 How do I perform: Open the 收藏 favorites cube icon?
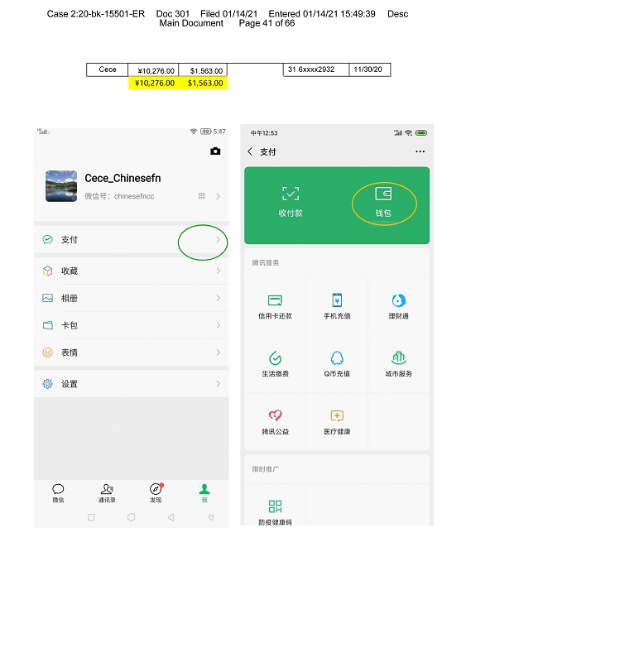tap(48, 271)
